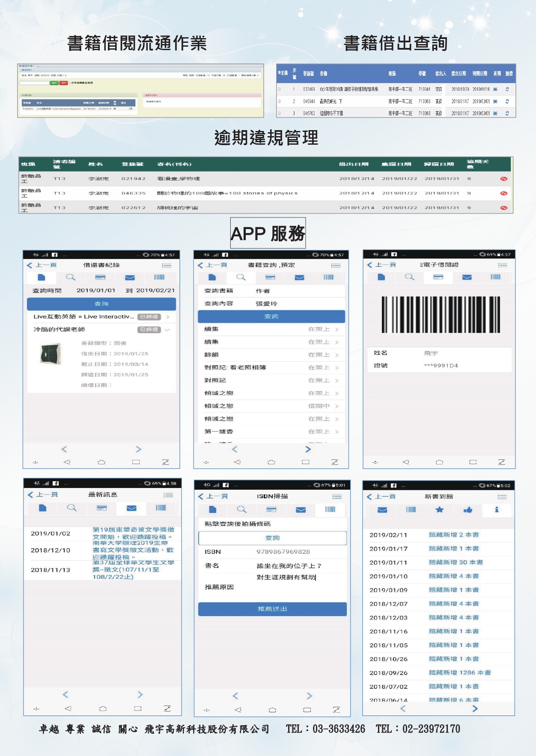The image size is (536, 756).
Task: Click the 查詢內容 field containing 張愛玲
Action: click(271, 304)
